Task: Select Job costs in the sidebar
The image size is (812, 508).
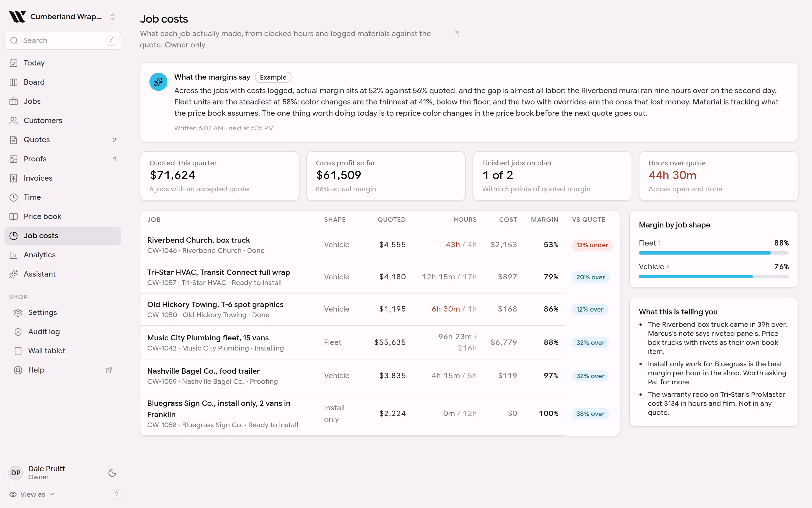Action: coord(63,236)
